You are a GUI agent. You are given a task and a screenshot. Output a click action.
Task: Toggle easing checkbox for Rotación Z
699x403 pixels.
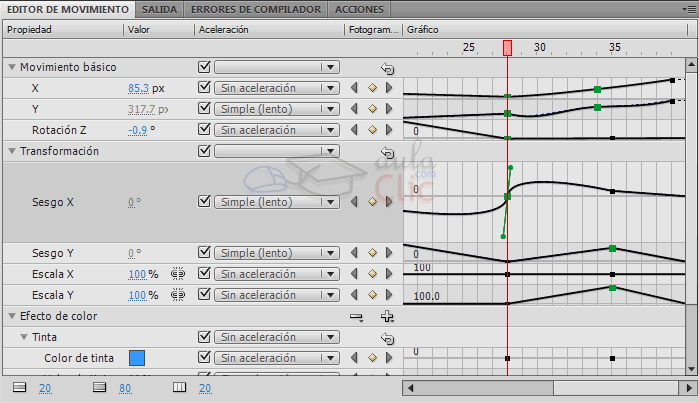coord(204,129)
